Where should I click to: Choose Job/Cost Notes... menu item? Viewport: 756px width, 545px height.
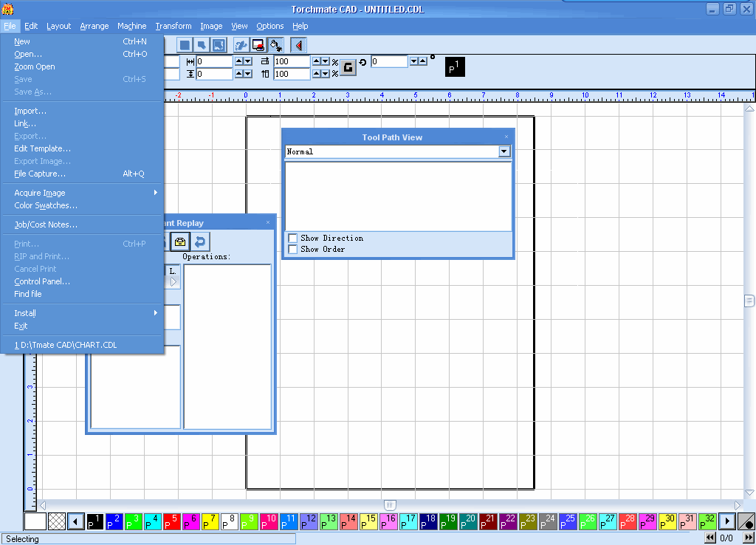(x=82, y=224)
